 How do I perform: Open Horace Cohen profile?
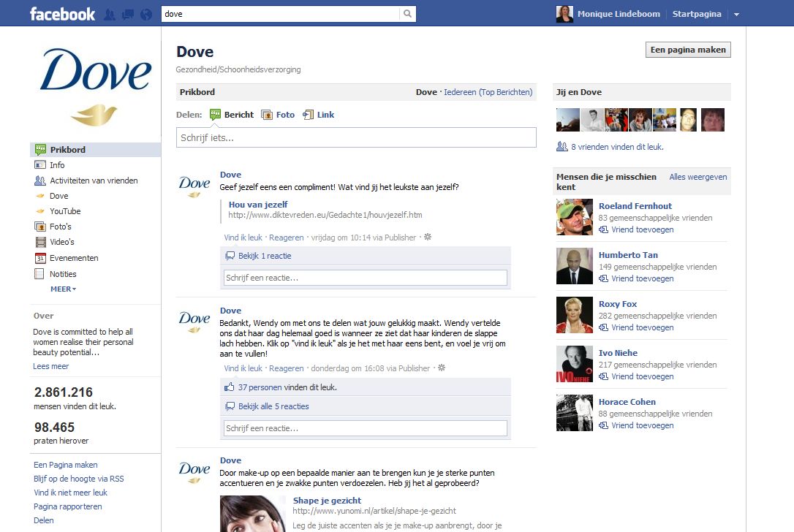click(627, 402)
